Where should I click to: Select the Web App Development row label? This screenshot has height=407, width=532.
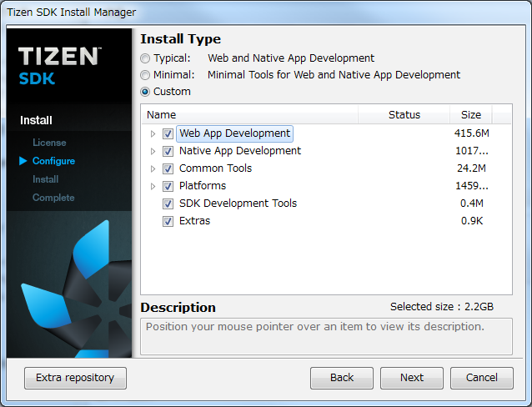235,133
